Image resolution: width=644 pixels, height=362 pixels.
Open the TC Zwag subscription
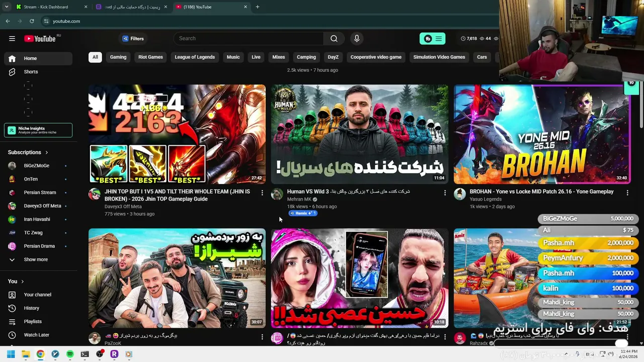click(38, 233)
